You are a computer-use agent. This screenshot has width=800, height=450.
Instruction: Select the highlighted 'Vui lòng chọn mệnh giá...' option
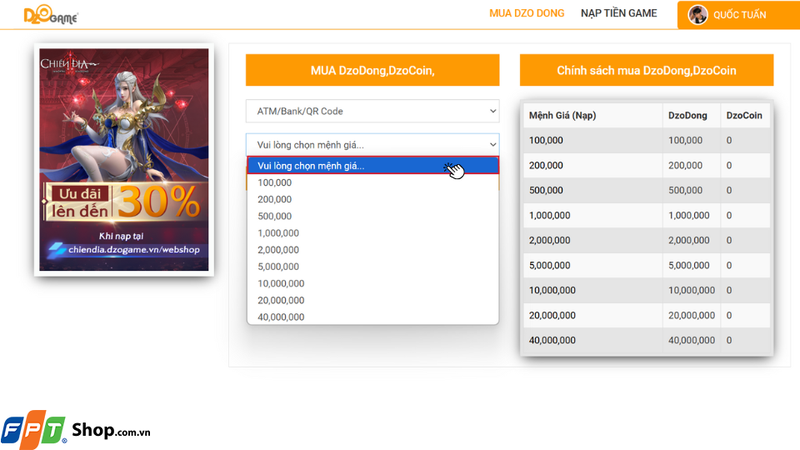[372, 165]
